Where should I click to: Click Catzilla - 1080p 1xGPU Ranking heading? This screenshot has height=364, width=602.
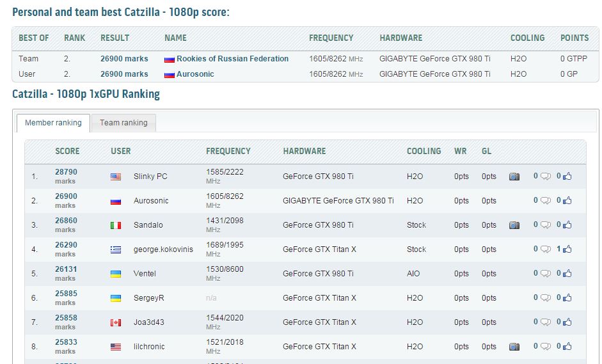(86, 94)
